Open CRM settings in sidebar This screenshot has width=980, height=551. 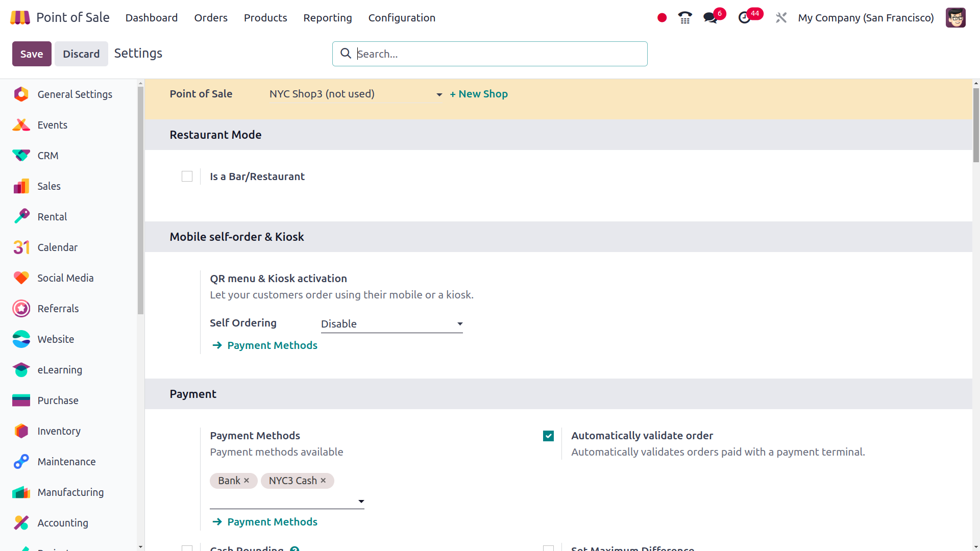tap(47, 156)
